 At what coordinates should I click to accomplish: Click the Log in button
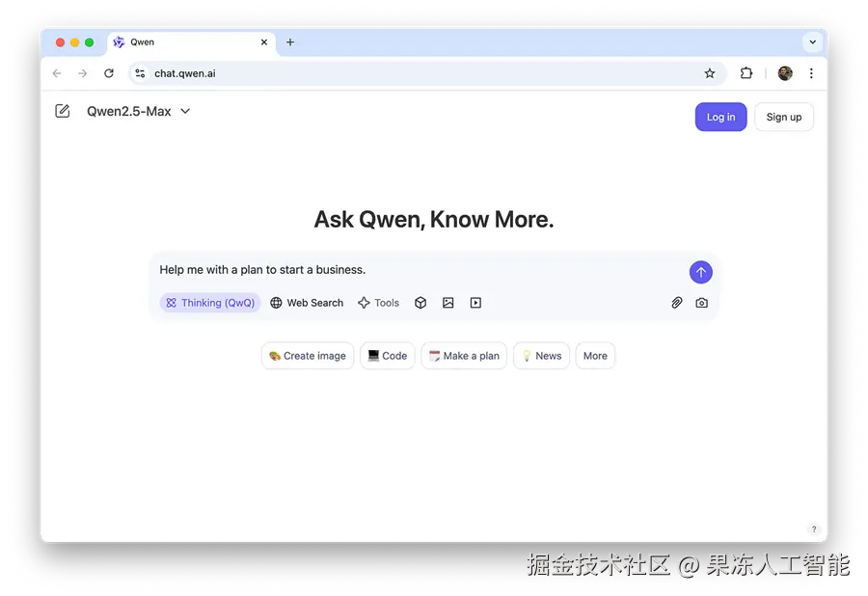[x=720, y=117]
